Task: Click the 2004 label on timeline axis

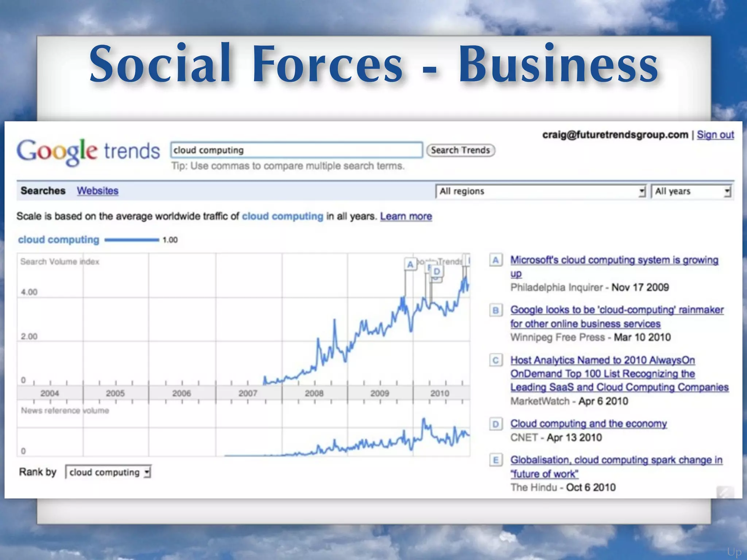Action: pyautogui.click(x=50, y=393)
